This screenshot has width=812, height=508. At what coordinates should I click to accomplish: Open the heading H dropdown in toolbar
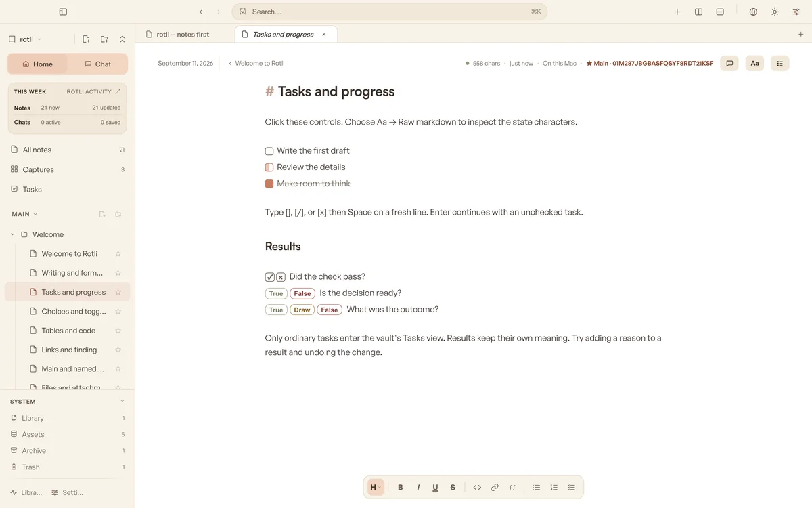point(376,487)
